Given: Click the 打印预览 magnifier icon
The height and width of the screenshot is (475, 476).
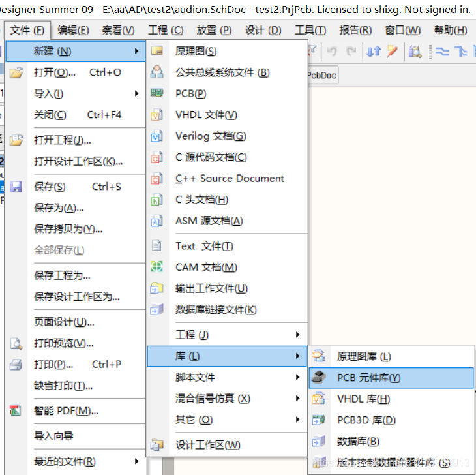Looking at the screenshot, I should pyautogui.click(x=16, y=343).
